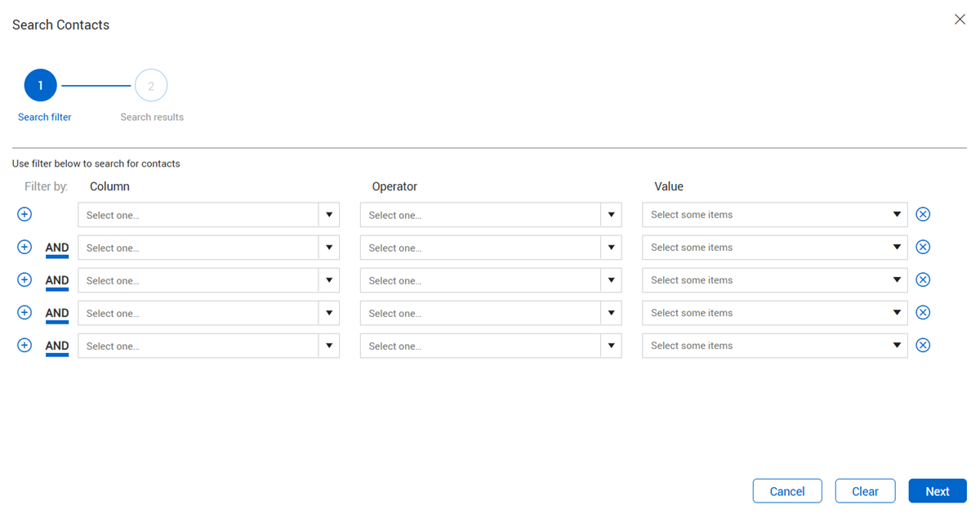Remove the second filter row
The width and height of the screenshot is (980, 514).
923,247
